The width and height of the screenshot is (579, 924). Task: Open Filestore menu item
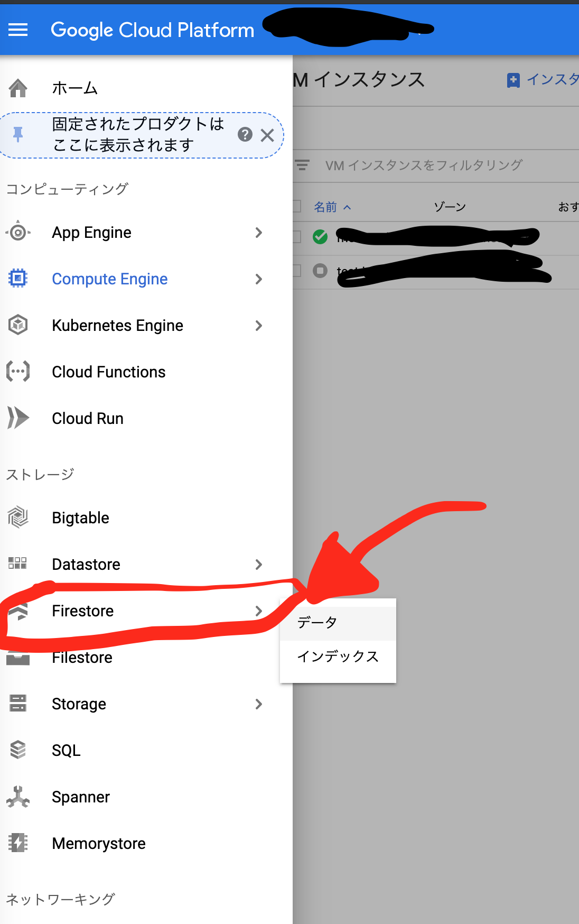point(82,658)
